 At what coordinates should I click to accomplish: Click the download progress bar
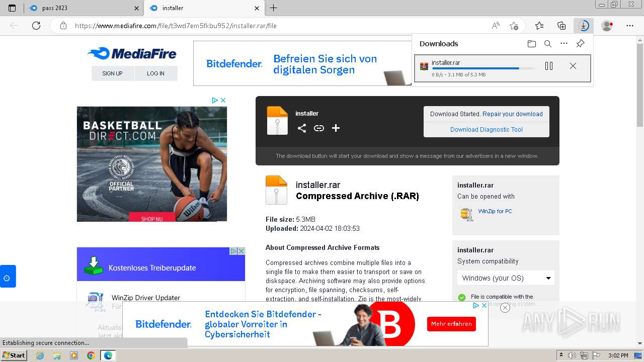(x=484, y=68)
